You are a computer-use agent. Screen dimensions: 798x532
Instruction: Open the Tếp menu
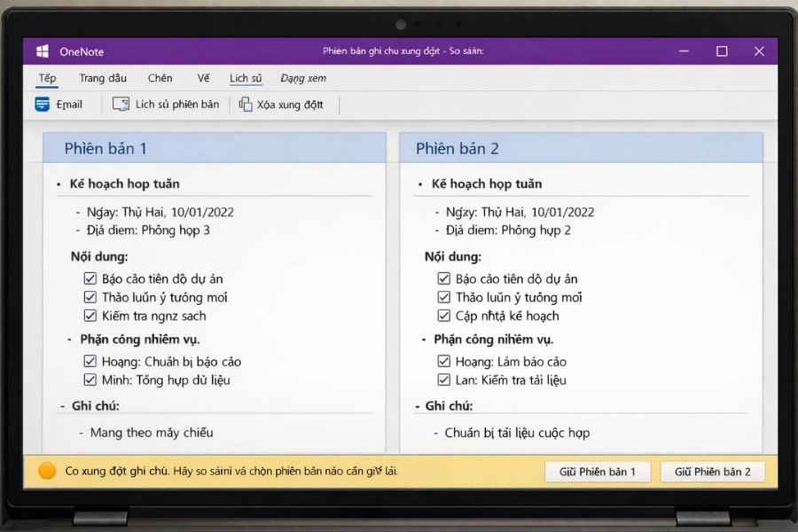47,78
